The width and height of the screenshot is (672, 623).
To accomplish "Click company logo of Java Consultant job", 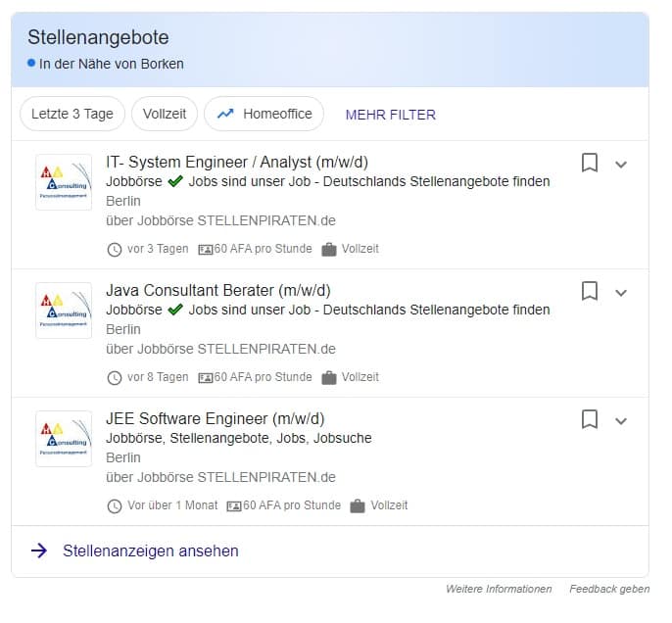I will pyautogui.click(x=64, y=311).
